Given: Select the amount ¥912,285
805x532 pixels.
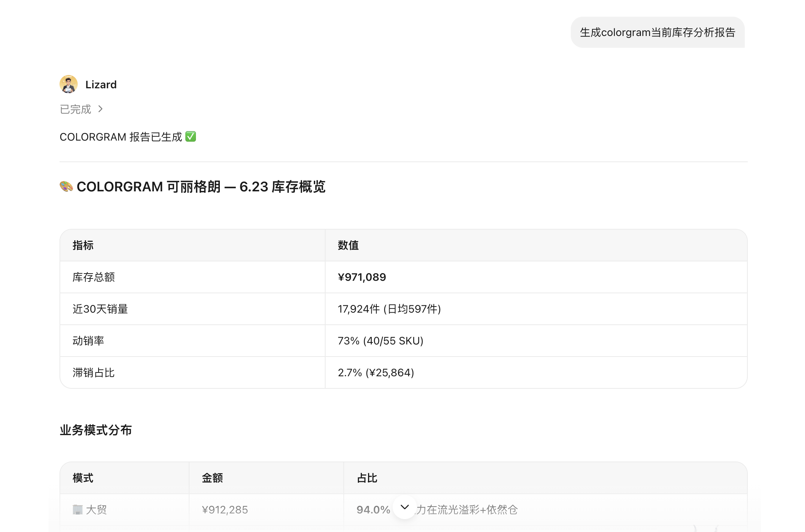Looking at the screenshot, I should [x=225, y=510].
